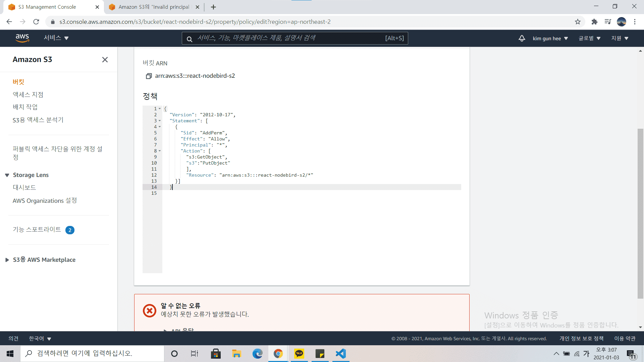Bookmark this page with star icon
This screenshot has height=362, width=644.
coord(578,22)
